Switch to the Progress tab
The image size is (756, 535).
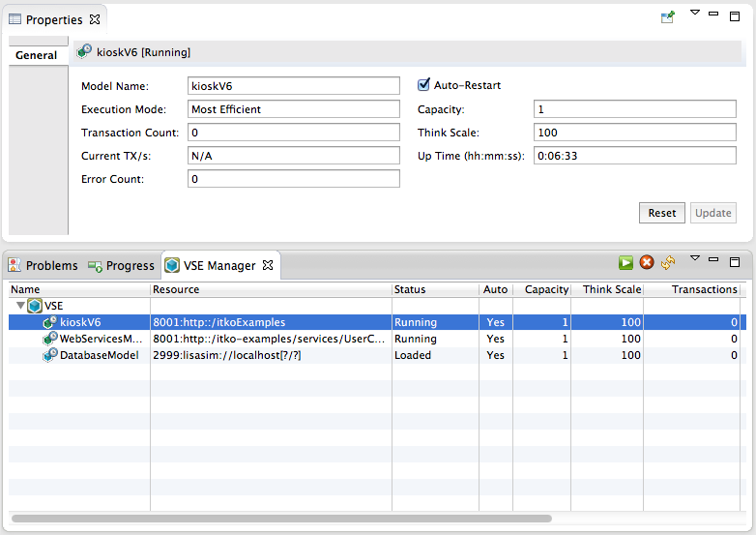[x=122, y=265]
